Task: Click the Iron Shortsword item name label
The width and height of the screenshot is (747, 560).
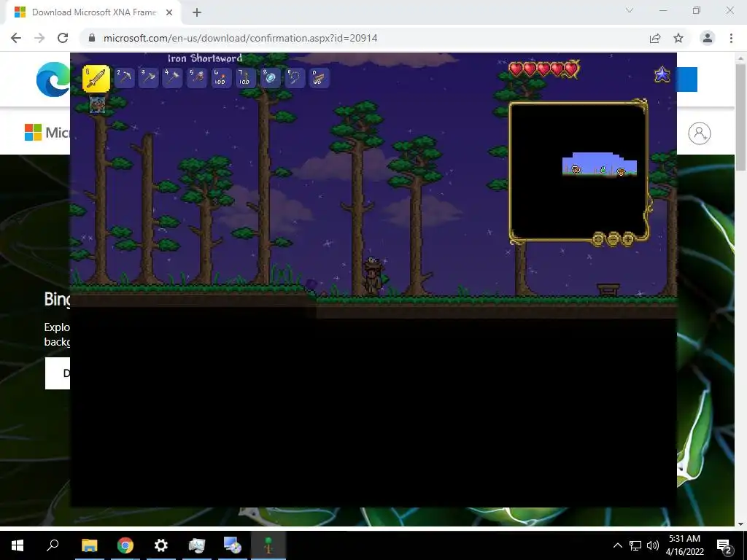Action: pos(205,58)
